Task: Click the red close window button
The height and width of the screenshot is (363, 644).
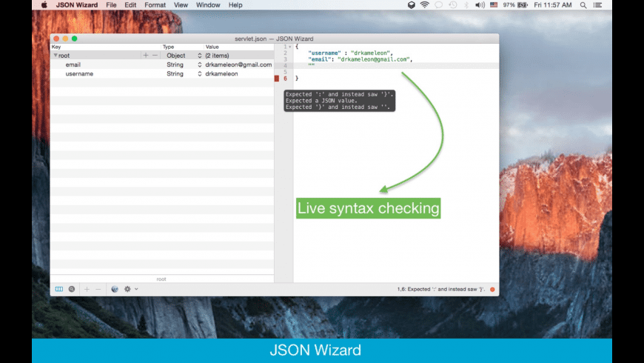Action: (56, 39)
